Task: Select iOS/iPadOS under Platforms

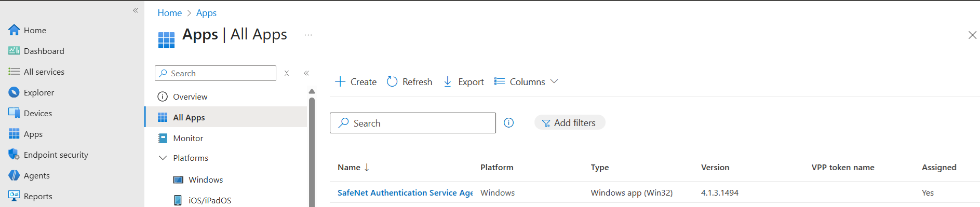Action: [210, 200]
